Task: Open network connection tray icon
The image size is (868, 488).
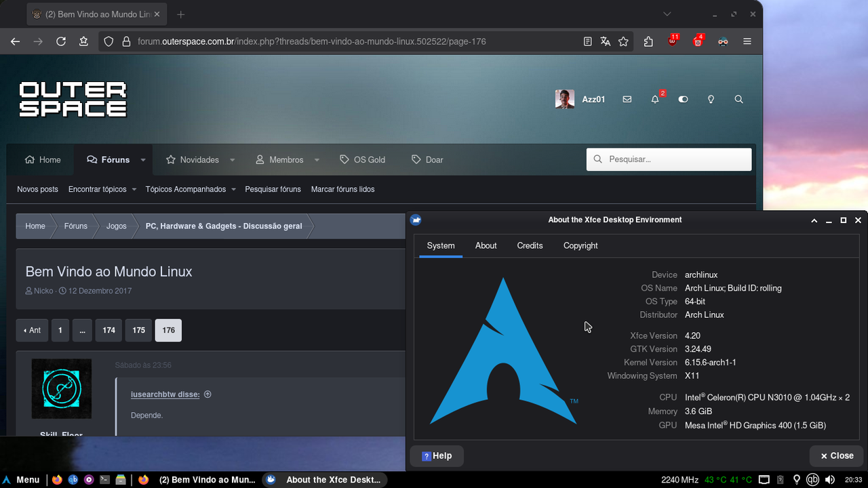Action: [764, 480]
